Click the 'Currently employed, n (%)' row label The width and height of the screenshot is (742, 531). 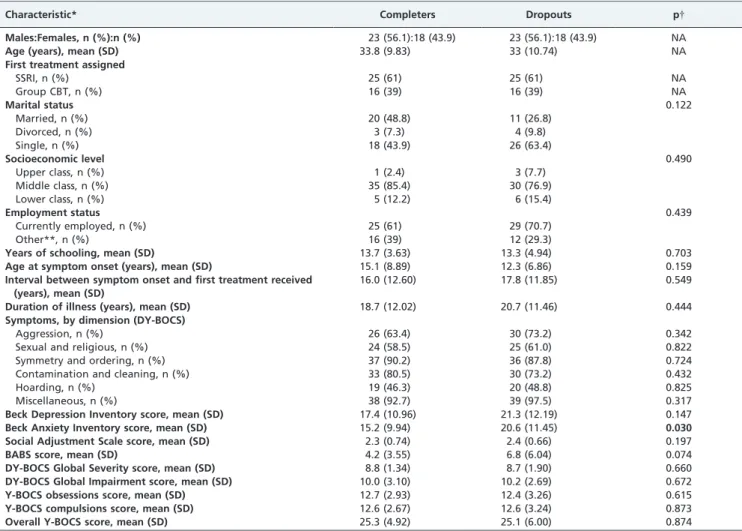80,226
